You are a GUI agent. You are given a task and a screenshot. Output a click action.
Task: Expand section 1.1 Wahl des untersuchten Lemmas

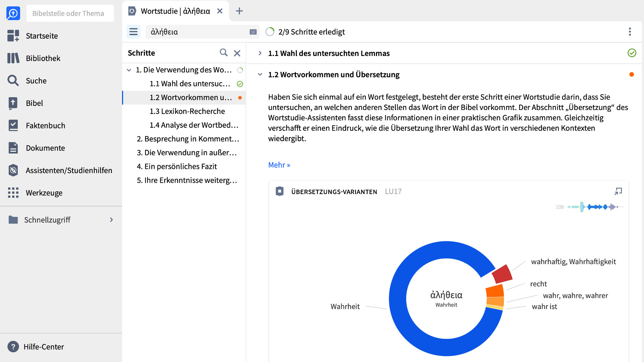point(260,53)
